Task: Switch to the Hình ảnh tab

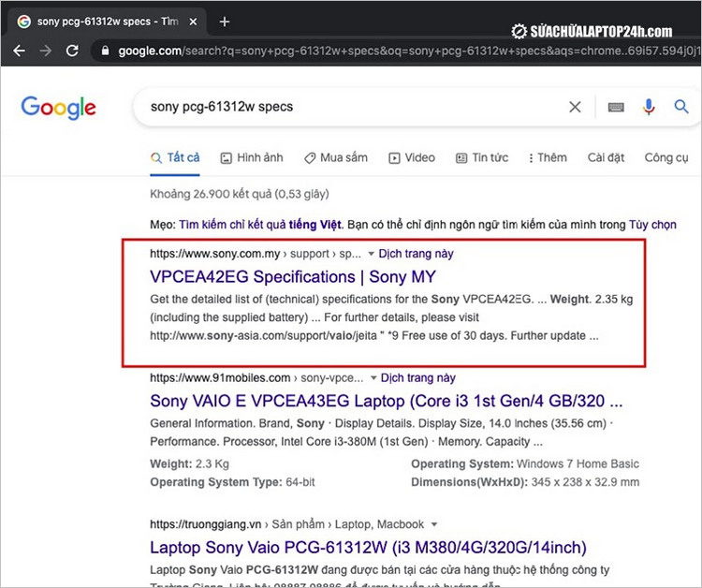Action: click(x=252, y=157)
